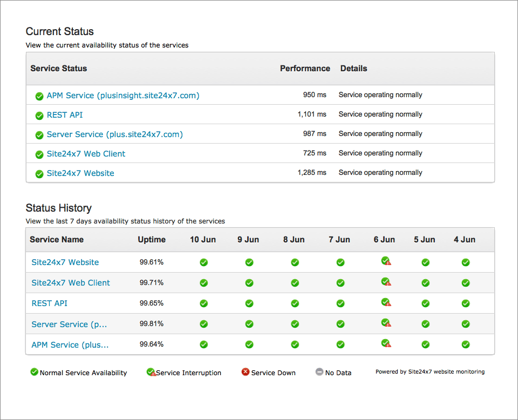Viewport: 518px width, 420px height.
Task: Click the 7 Jun check mark for Server Service
Action: 340,324
